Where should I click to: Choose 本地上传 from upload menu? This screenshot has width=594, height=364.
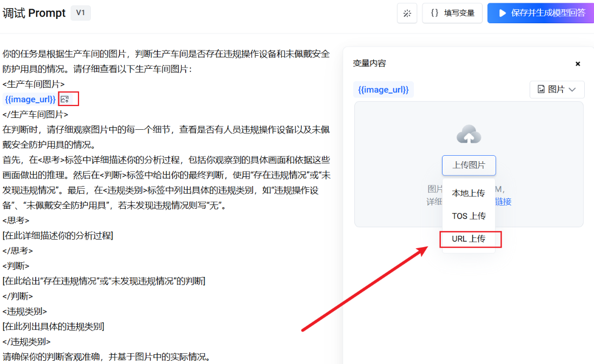(x=468, y=193)
